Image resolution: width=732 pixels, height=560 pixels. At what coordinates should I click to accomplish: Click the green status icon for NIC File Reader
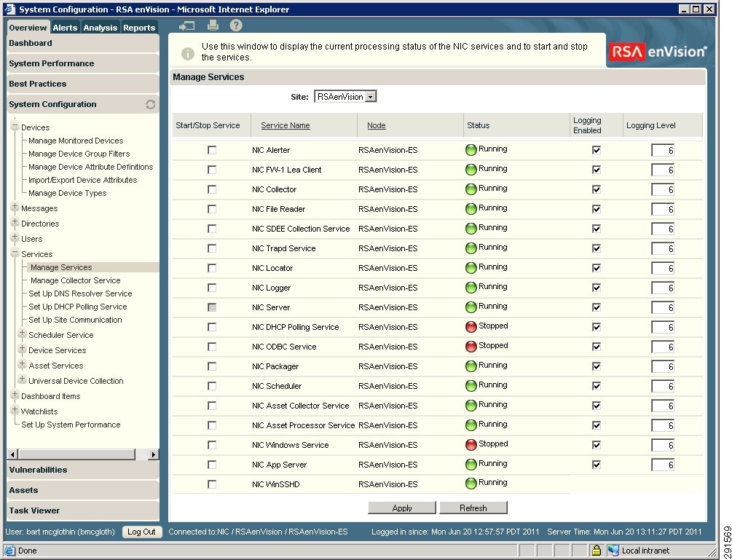click(471, 208)
